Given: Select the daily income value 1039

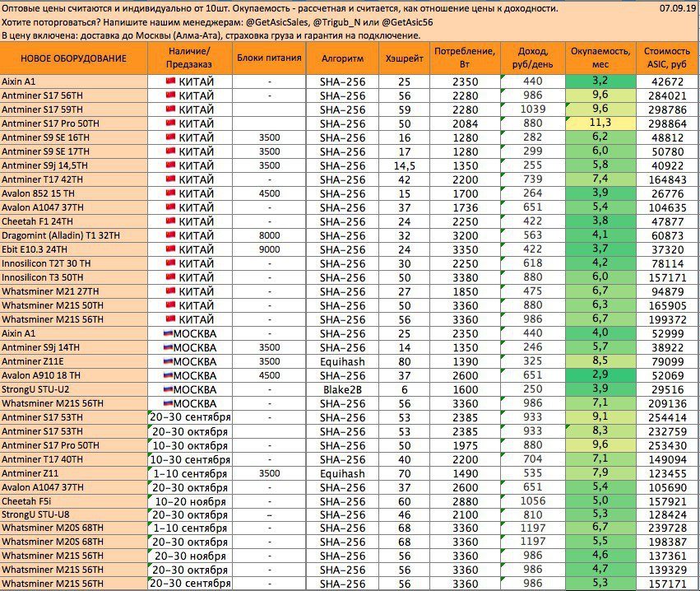Looking at the screenshot, I should [533, 109].
